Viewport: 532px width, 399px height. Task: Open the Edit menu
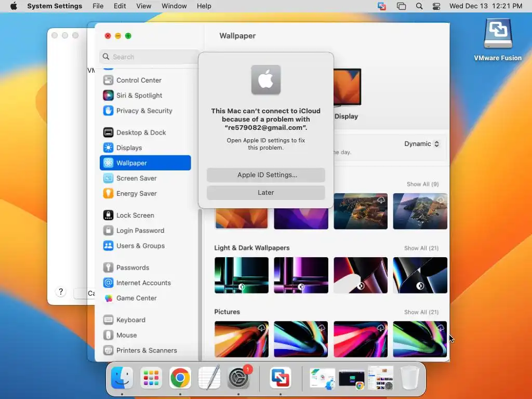(120, 6)
